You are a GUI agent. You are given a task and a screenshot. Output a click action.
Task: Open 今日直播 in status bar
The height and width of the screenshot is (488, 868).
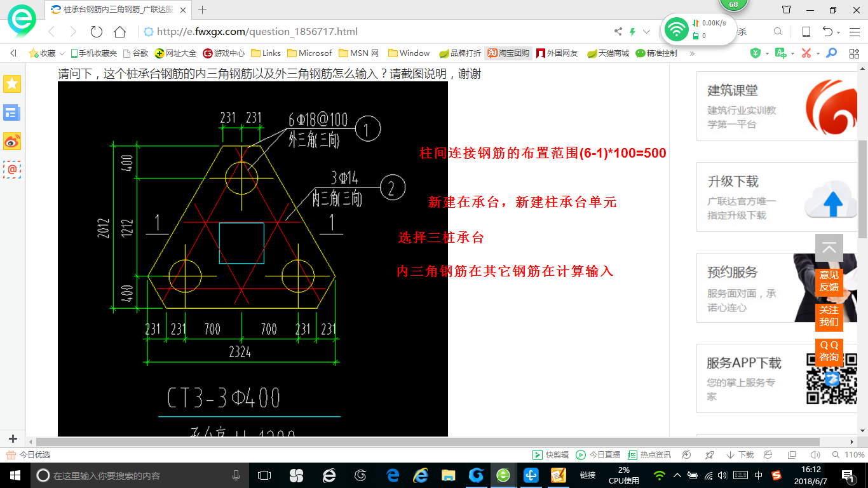tap(598, 455)
